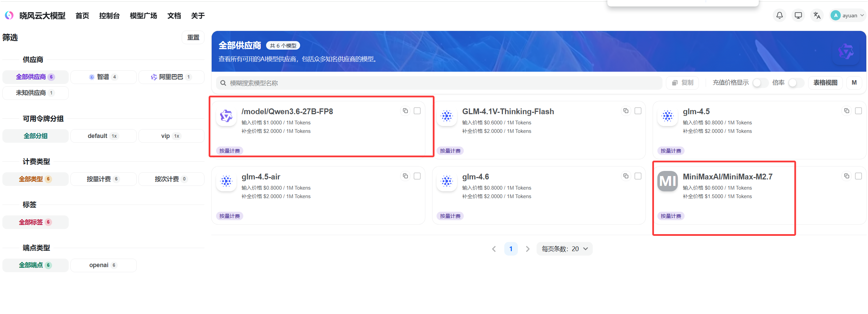Open the notifications bell icon
The width and height of the screenshot is (868, 314).
[779, 15]
